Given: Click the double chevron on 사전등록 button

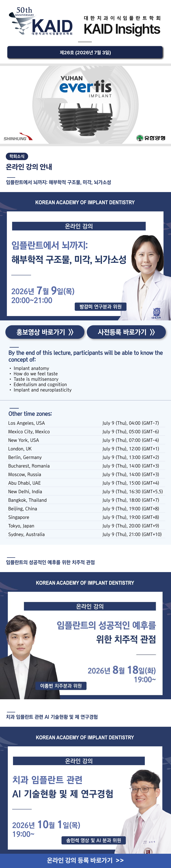Looking at the screenshot, I should pyautogui.click(x=152, y=332).
